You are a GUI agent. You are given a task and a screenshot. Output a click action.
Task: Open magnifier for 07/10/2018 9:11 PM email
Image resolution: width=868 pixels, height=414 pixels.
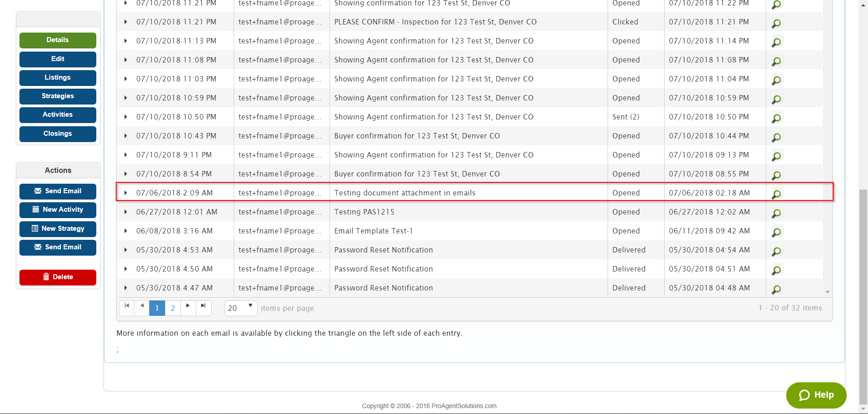coord(776,156)
